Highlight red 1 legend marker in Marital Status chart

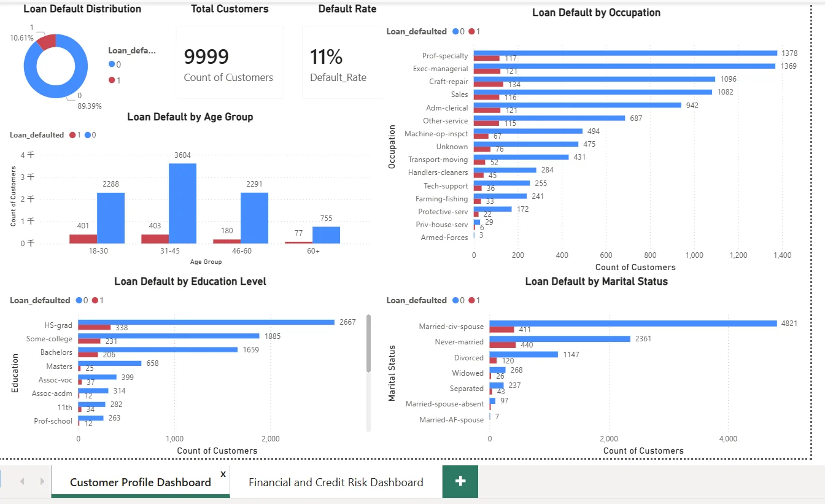coord(471,300)
